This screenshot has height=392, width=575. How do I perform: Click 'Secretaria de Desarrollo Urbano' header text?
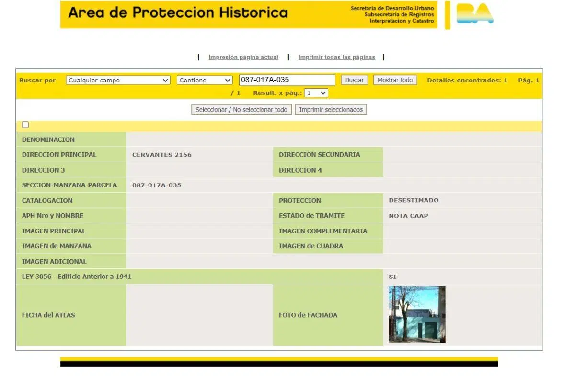click(x=392, y=8)
